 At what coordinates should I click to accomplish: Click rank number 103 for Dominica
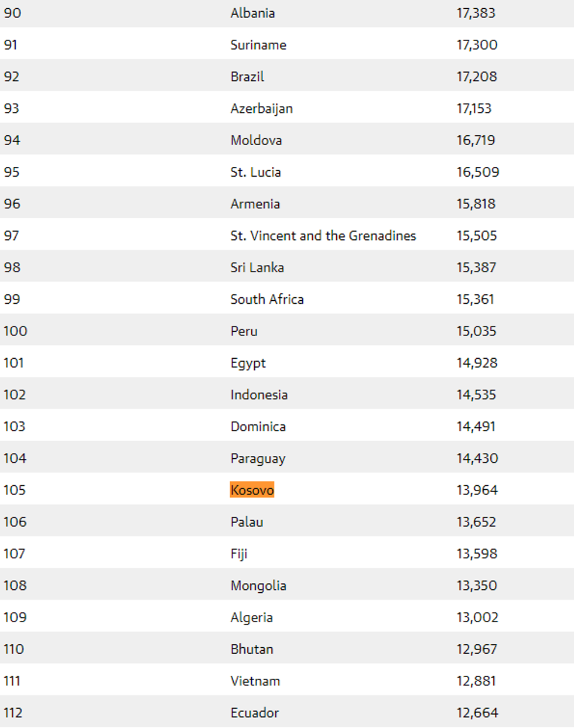pyautogui.click(x=15, y=427)
